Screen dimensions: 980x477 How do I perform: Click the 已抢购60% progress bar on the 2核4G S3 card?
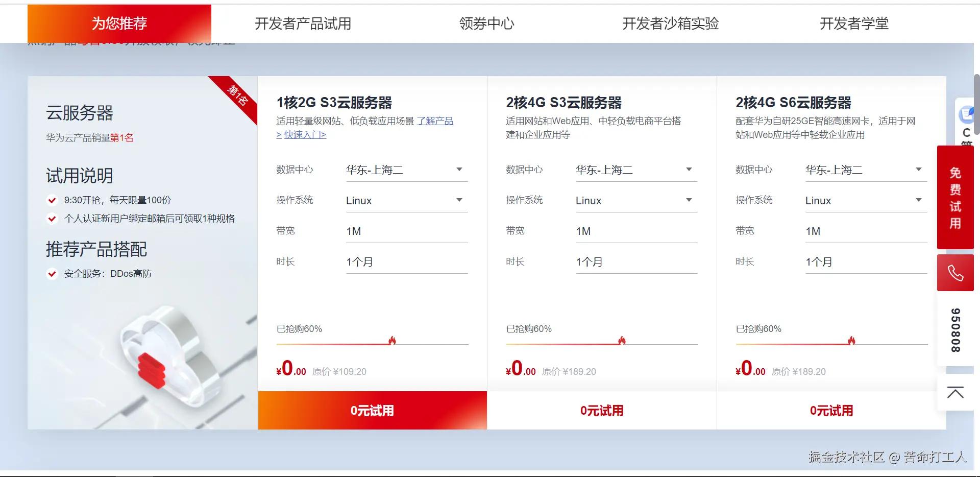pyautogui.click(x=601, y=343)
